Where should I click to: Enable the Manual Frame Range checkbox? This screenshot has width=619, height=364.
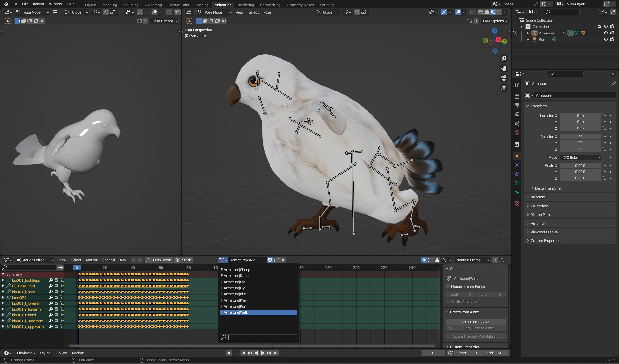[x=448, y=286]
